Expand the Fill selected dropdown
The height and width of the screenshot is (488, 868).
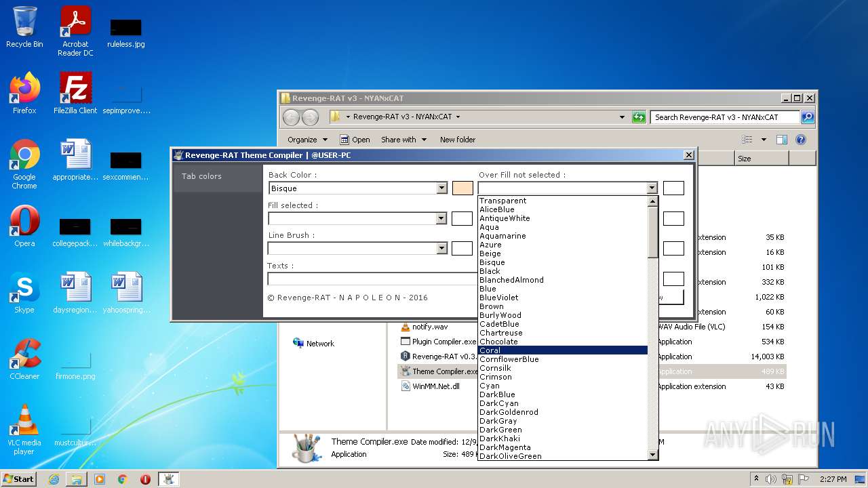pyautogui.click(x=441, y=218)
